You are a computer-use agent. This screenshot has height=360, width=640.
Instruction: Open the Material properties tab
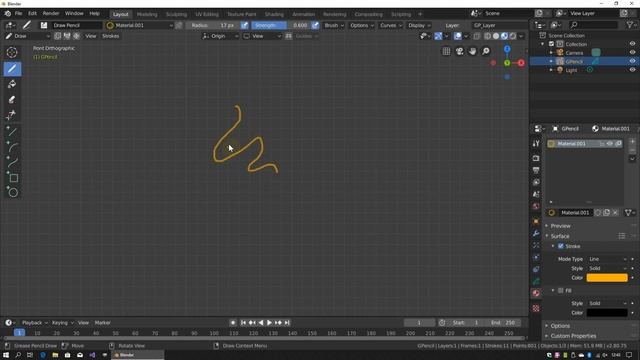pos(536,293)
